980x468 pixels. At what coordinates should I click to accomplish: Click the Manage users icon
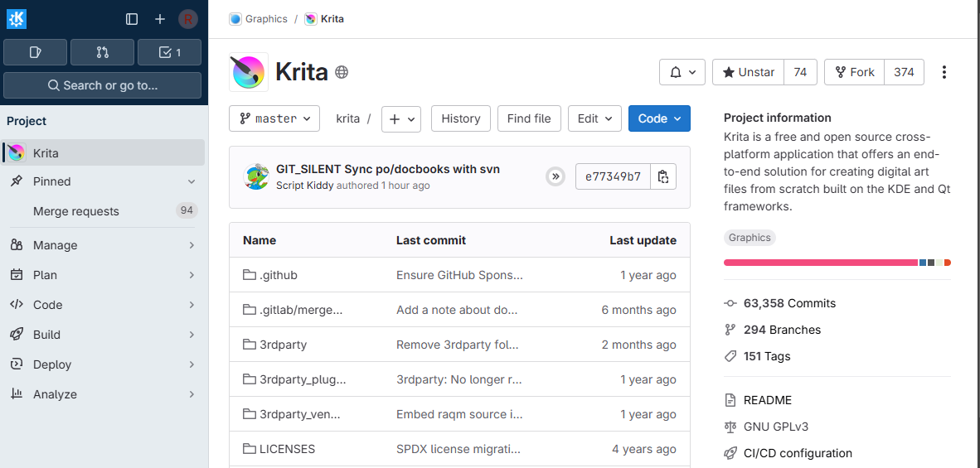tap(17, 245)
